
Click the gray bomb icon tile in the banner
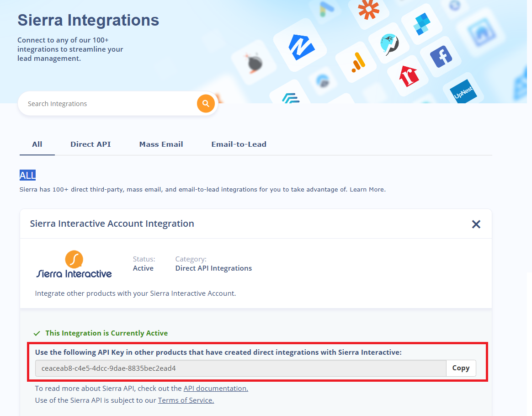(x=255, y=63)
